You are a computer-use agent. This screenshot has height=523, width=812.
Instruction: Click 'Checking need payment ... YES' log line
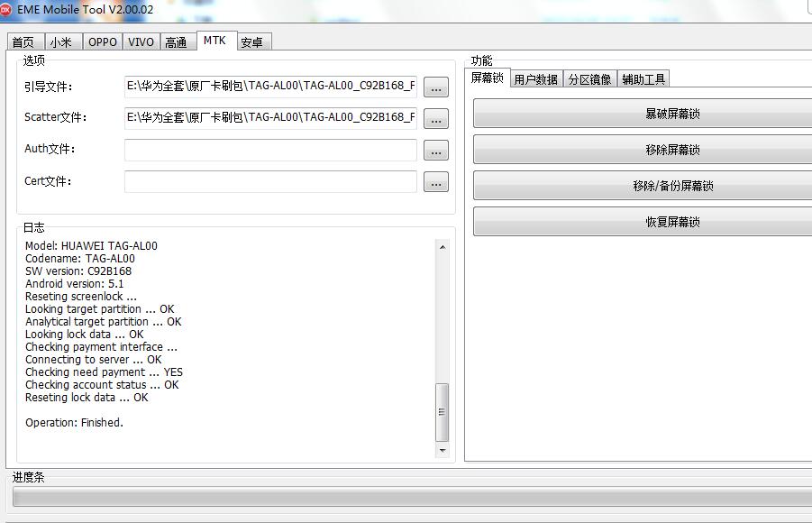(x=104, y=372)
